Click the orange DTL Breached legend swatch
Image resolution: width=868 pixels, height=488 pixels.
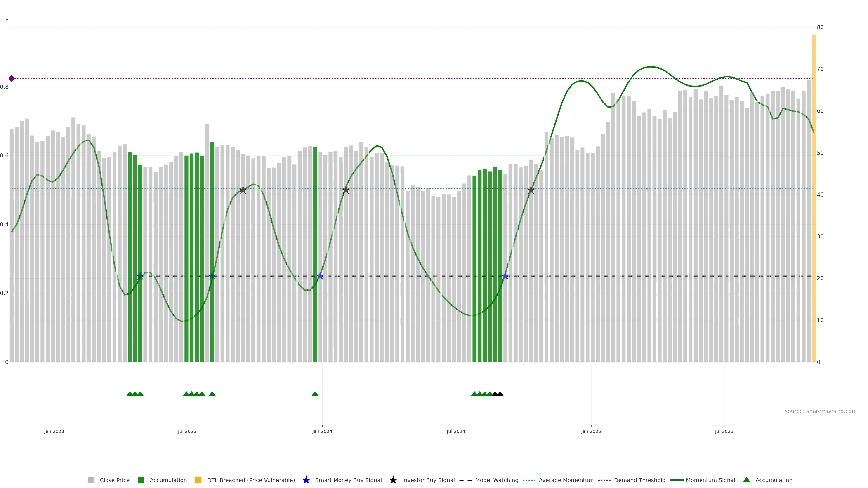click(198, 480)
